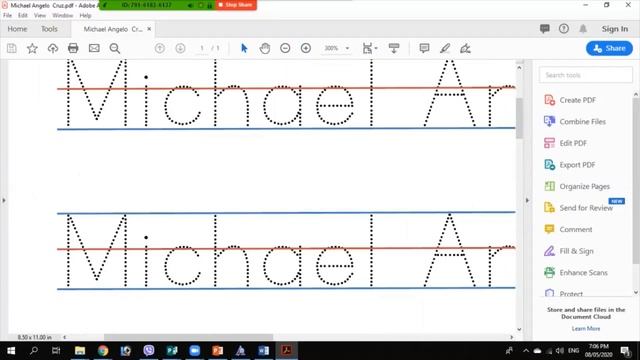Click the upload to cloud icon
640x360 pixels.
point(53,49)
